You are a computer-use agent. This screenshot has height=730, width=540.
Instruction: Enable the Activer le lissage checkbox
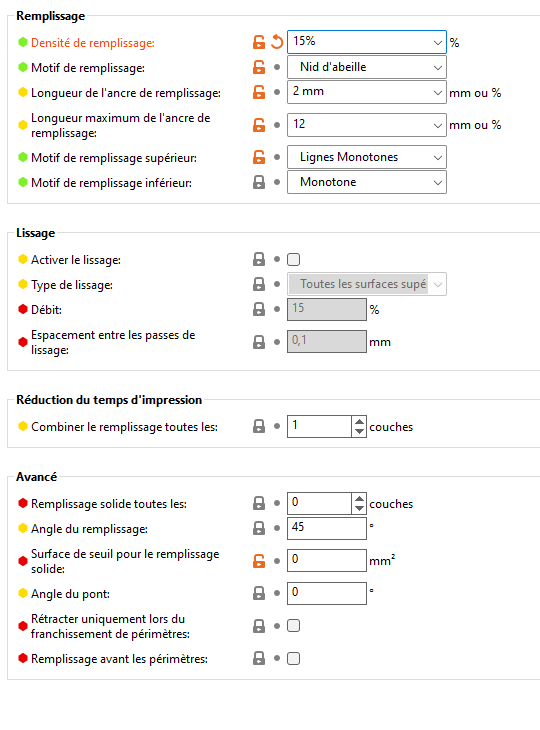pos(293,259)
